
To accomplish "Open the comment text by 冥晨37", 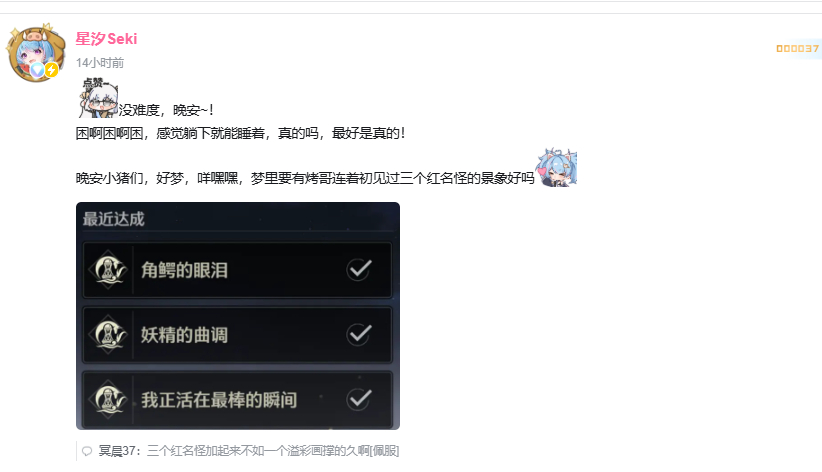I will [x=273, y=451].
